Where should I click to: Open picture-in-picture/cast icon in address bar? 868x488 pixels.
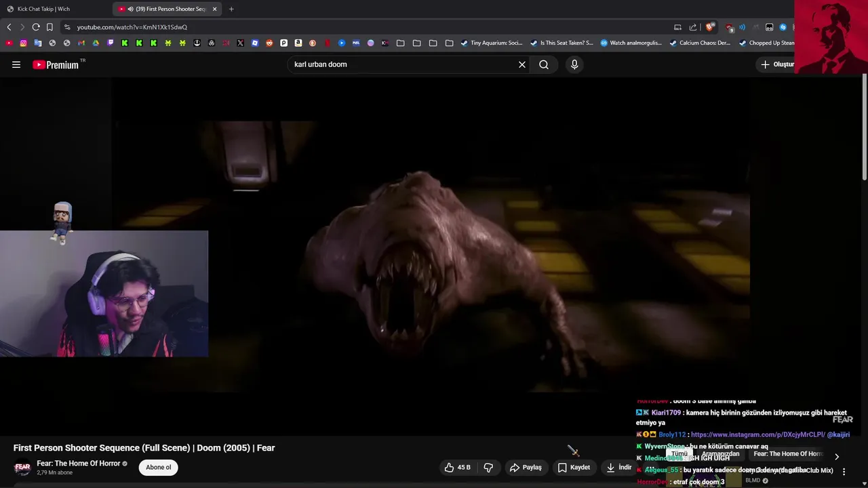tap(677, 27)
